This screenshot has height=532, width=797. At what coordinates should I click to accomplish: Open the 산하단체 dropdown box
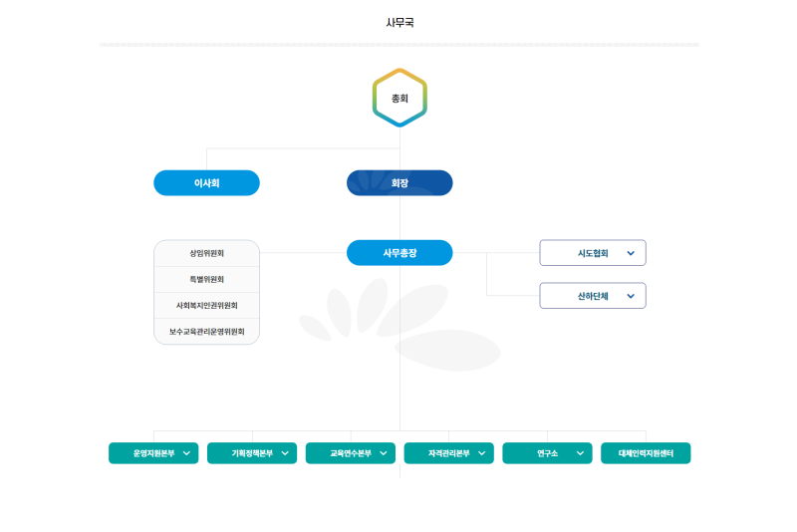pos(592,296)
